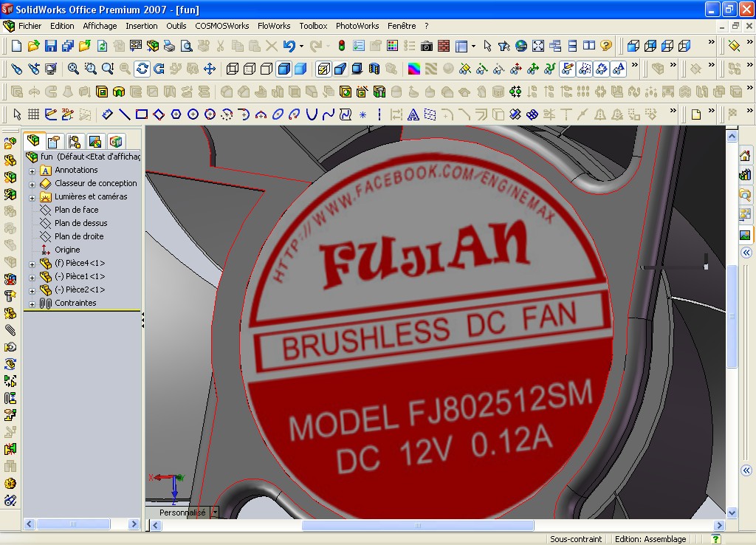Toggle View Annotations glasses-with-A icon
The image size is (756, 545).
tap(619, 69)
